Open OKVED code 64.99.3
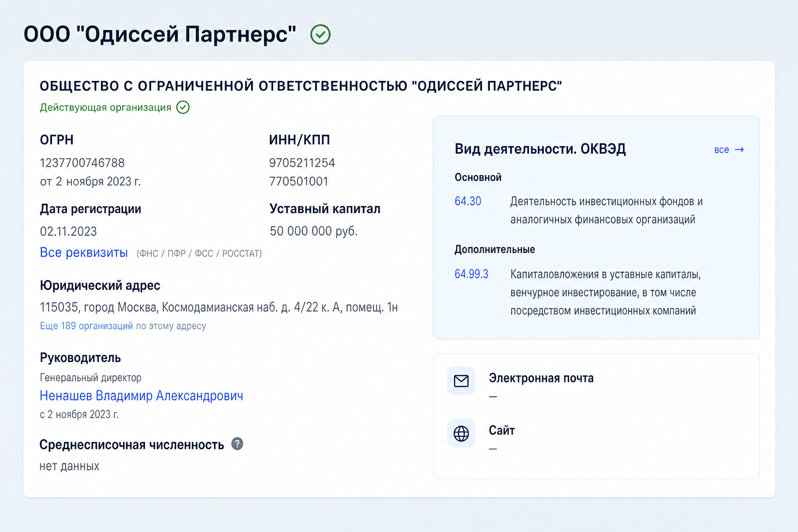798x532 pixels. (471, 274)
